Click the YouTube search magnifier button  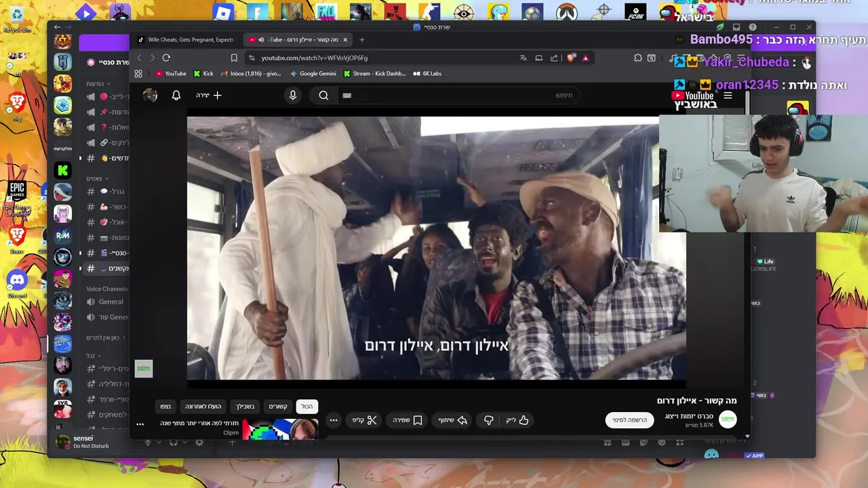click(323, 96)
